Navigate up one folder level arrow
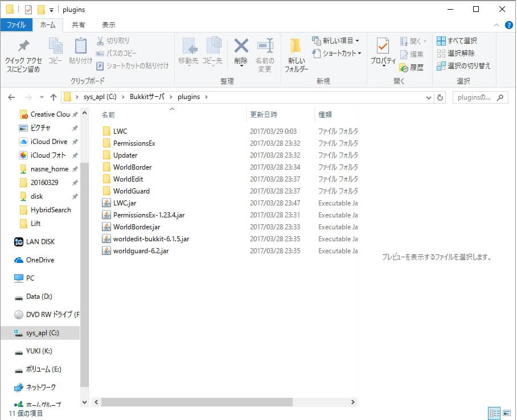 (53, 97)
